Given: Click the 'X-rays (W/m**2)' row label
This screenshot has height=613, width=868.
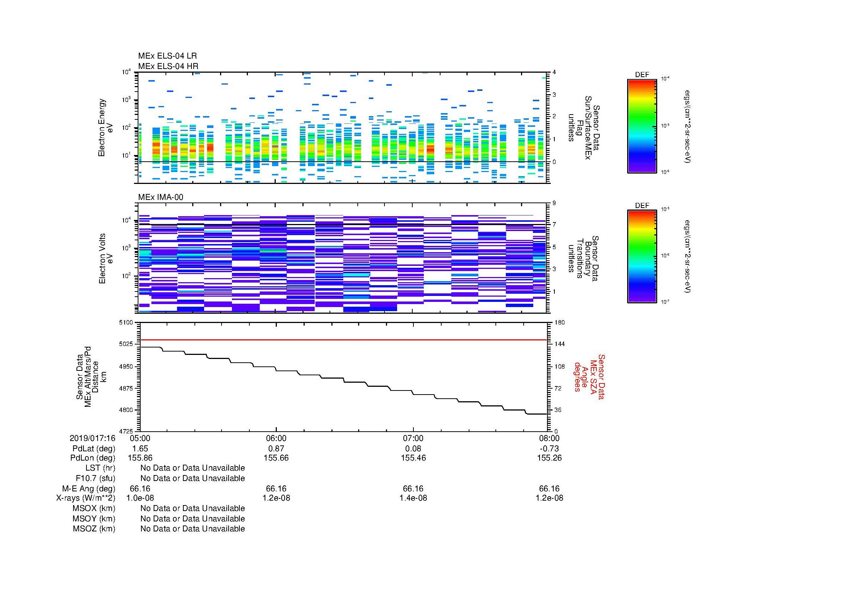Looking at the screenshot, I should click(85, 498).
